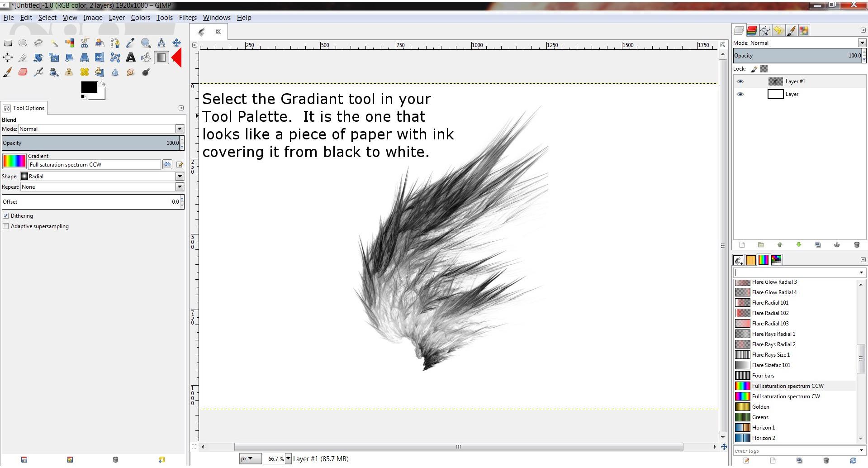This screenshot has height=468, width=868.
Task: Select the Text tool
Action: [x=131, y=57]
